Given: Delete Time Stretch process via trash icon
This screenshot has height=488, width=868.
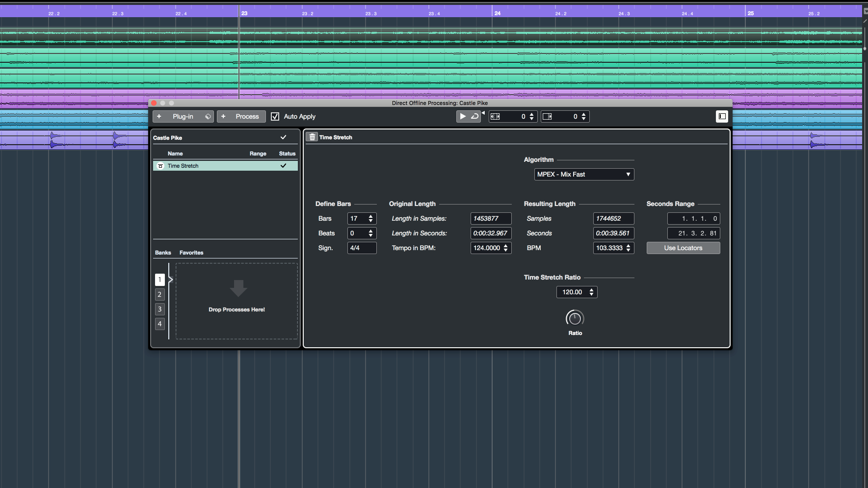Looking at the screenshot, I should (x=312, y=137).
